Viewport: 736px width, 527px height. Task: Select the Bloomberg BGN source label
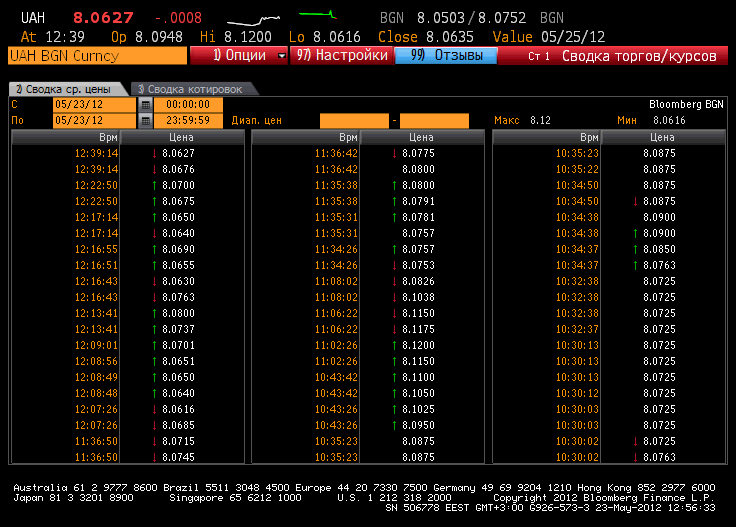pyautogui.click(x=686, y=104)
